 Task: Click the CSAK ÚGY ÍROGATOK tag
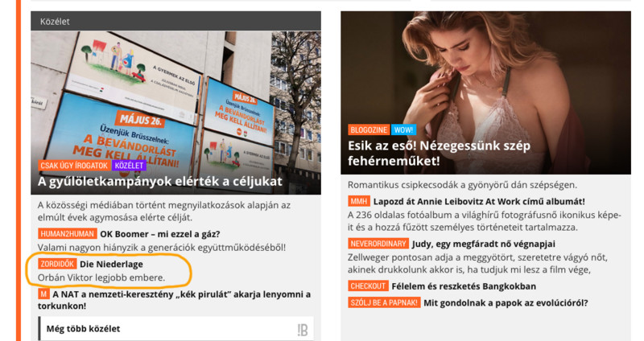tap(74, 166)
